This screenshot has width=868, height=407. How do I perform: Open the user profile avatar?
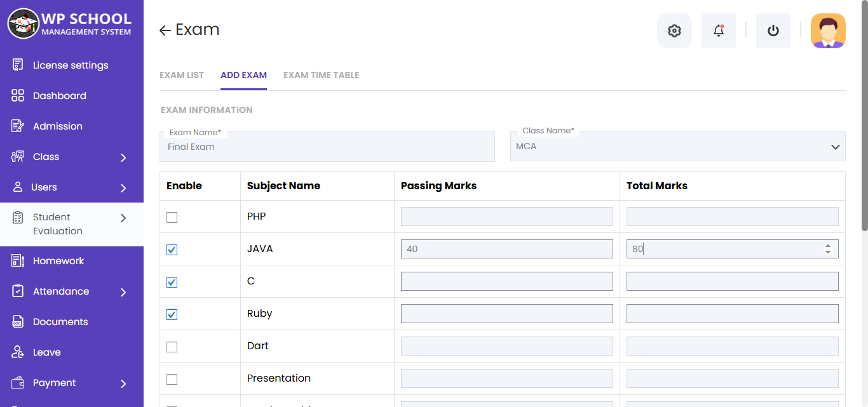click(x=828, y=30)
